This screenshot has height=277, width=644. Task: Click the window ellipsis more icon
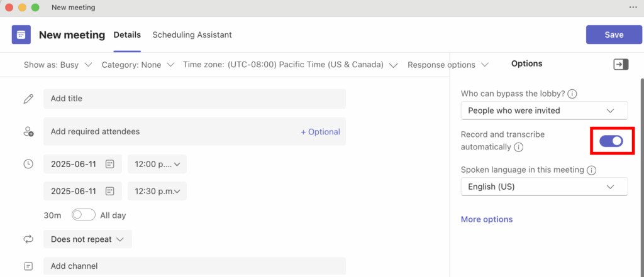tap(633, 7)
